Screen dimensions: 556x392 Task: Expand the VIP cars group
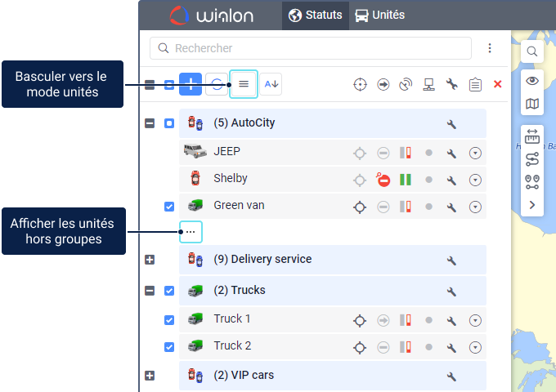click(150, 376)
